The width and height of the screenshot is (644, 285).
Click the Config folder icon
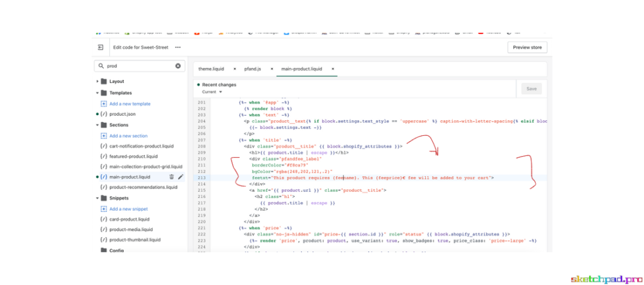(104, 250)
